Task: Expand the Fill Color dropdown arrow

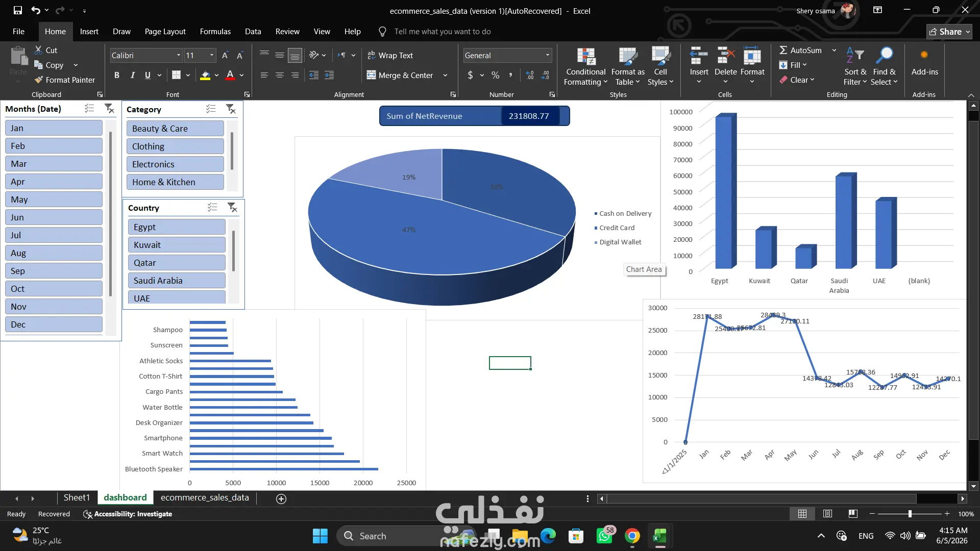Action: [216, 75]
